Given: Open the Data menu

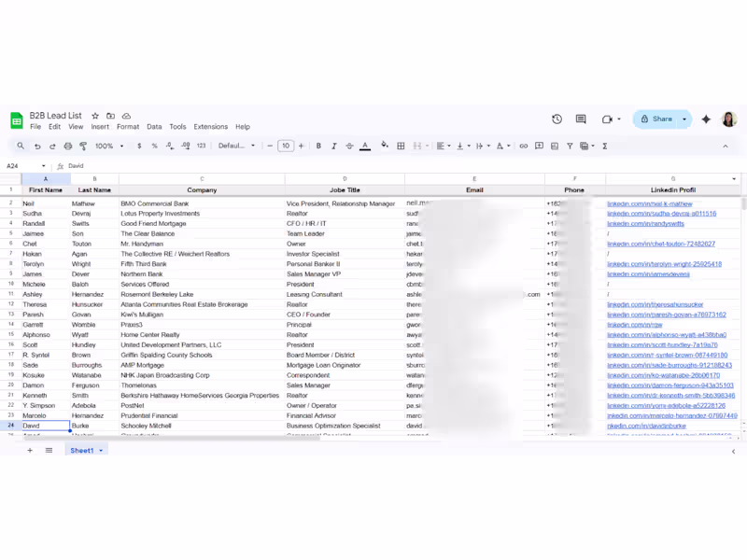Looking at the screenshot, I should [154, 127].
